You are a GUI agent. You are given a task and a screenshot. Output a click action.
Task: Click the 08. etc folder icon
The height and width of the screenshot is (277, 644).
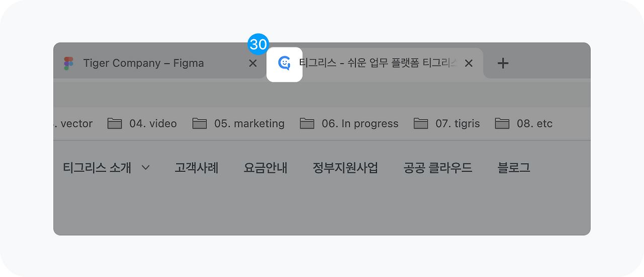502,123
